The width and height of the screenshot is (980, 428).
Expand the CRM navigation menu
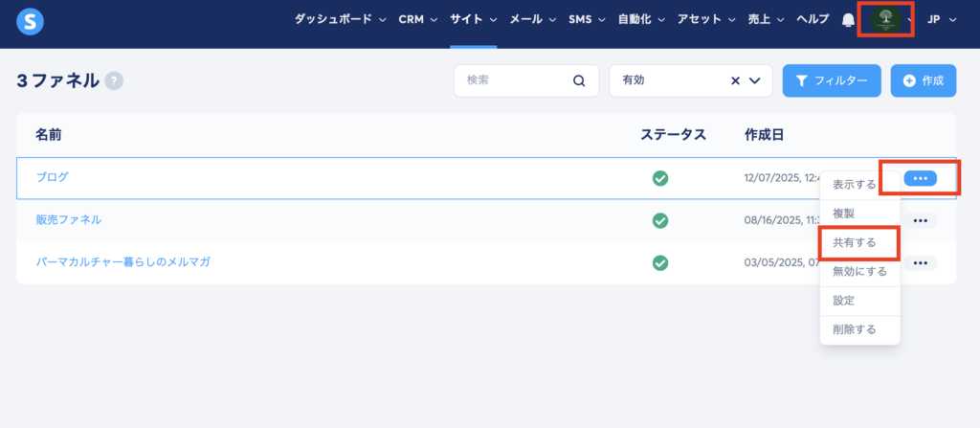(x=418, y=20)
